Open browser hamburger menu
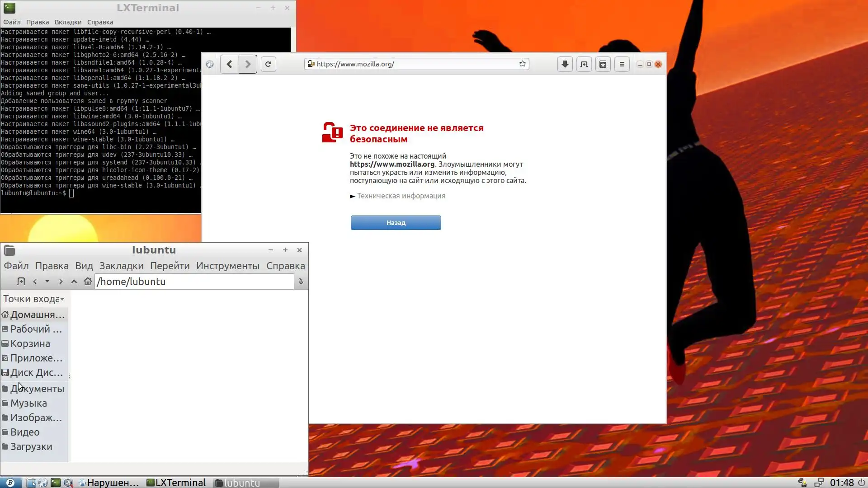868x488 pixels. (x=622, y=64)
